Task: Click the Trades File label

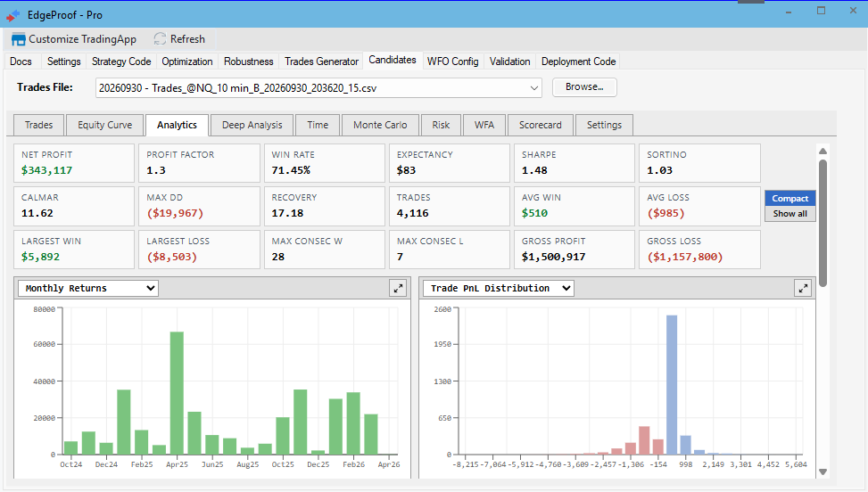Action: click(x=45, y=87)
